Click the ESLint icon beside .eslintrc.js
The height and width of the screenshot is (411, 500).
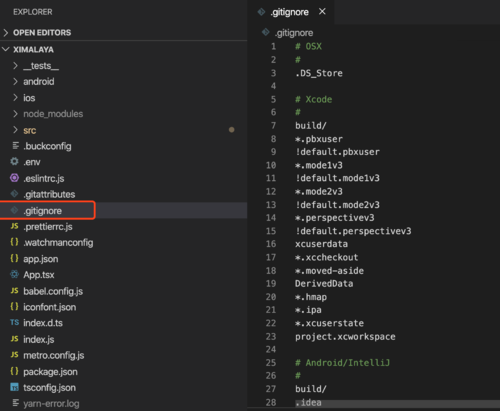(x=14, y=178)
